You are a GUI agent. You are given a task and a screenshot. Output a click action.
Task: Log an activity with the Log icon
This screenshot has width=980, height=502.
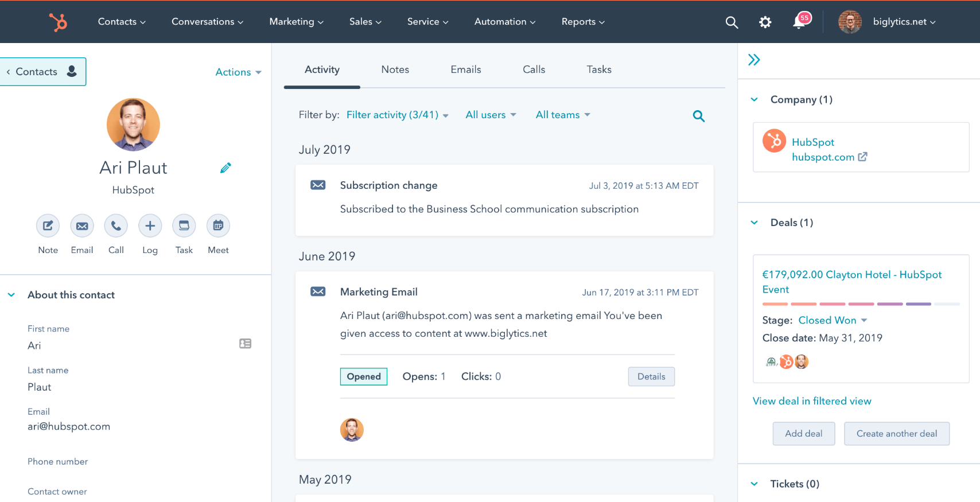coord(150,226)
